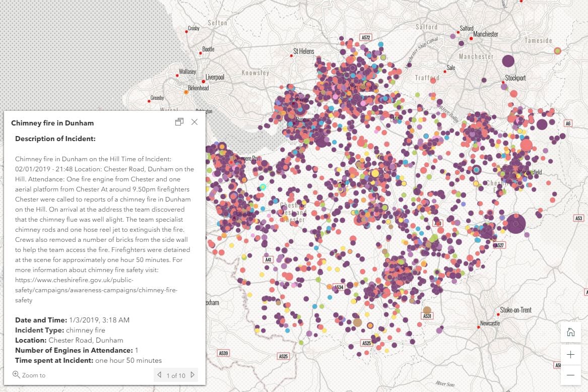Click the A53 road shield
Screen dimensions: 588x392
[579, 218]
